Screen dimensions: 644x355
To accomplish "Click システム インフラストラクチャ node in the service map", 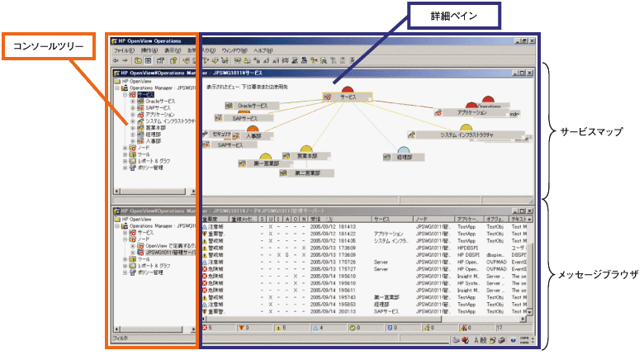I will coord(466,135).
